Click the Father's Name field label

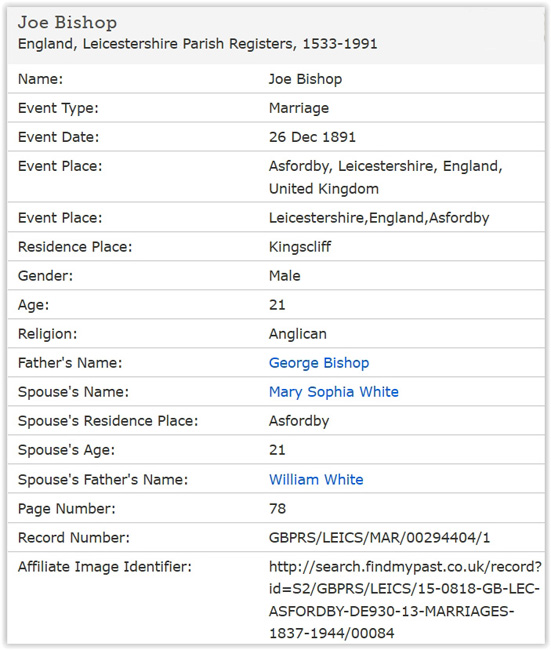pos(70,363)
